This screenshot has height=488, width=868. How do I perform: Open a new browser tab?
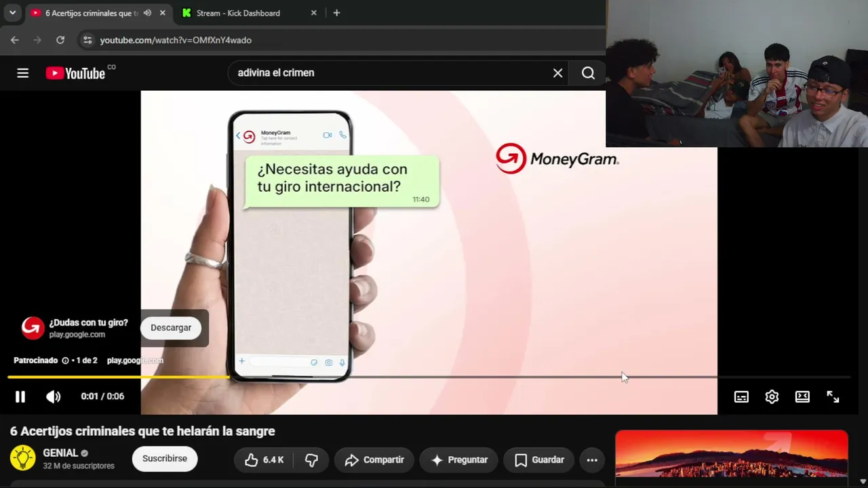[336, 13]
